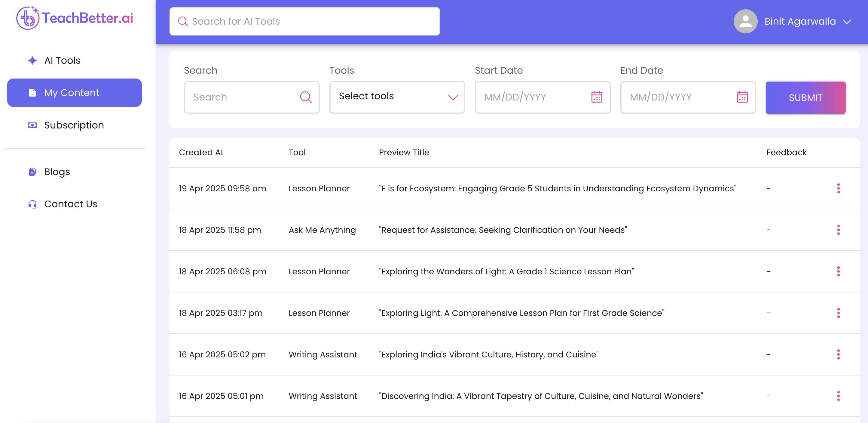Click kebab menu for Exploring India's Vibrant Culture row

click(838, 354)
